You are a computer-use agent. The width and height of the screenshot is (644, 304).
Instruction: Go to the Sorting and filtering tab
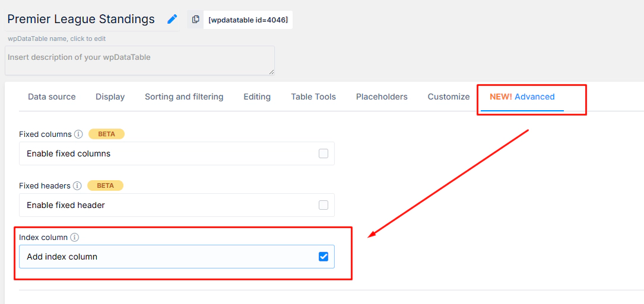tap(184, 97)
